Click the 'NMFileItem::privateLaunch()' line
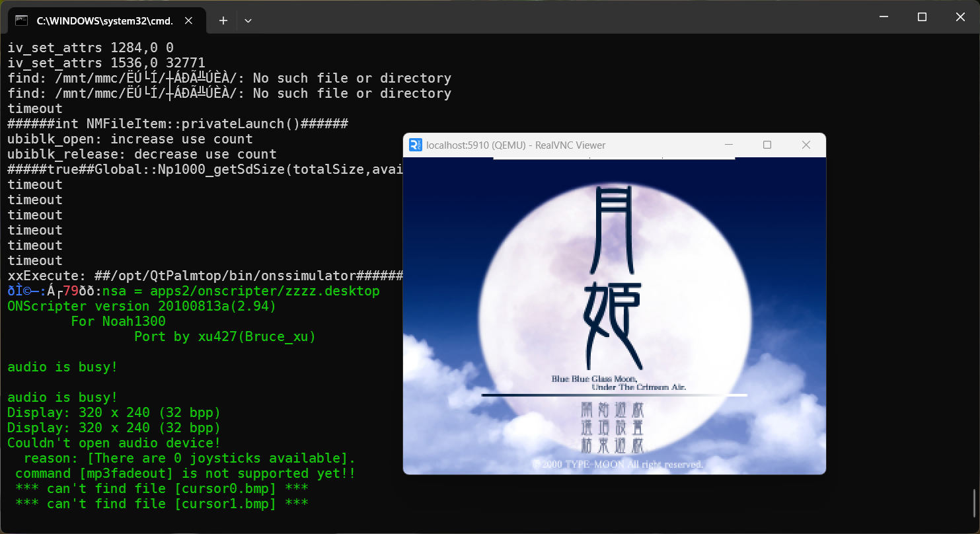This screenshot has width=980, height=534. [178, 124]
